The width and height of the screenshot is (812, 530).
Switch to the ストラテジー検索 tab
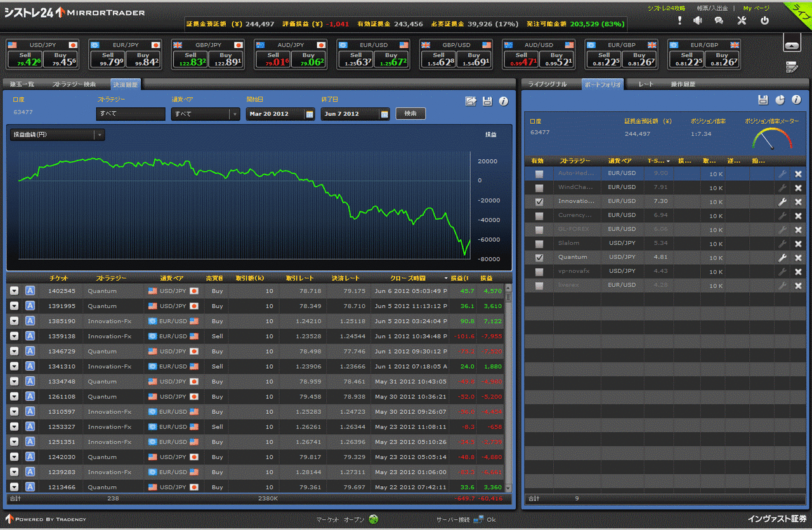pos(74,84)
